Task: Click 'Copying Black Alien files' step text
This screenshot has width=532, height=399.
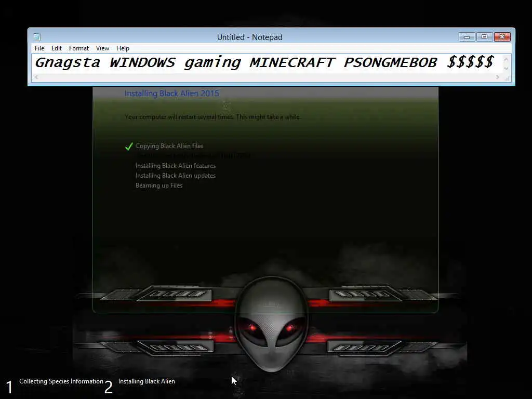Action: point(169,146)
